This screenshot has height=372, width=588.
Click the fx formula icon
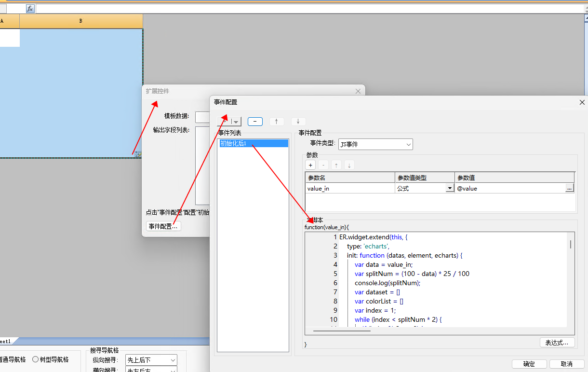(x=30, y=9)
